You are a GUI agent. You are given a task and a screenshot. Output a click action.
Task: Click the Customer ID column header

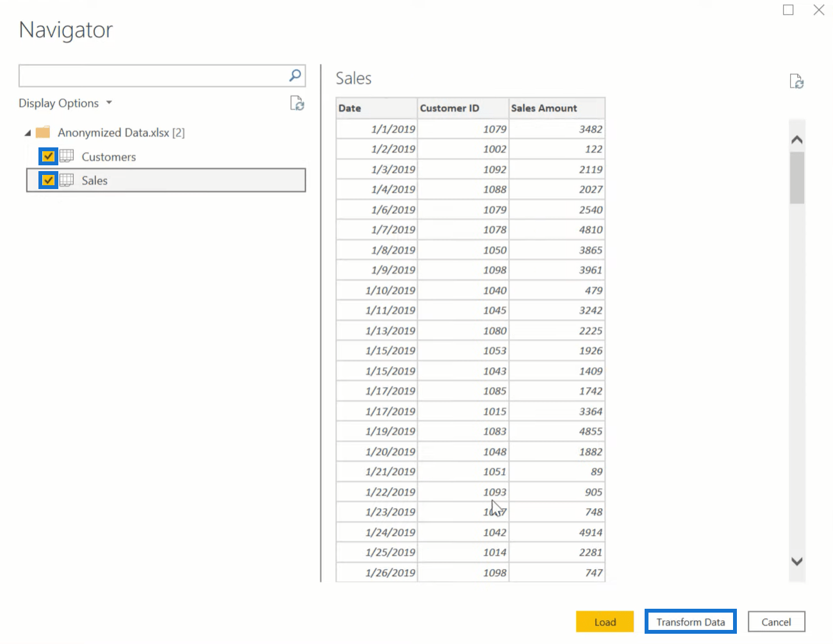tap(463, 108)
